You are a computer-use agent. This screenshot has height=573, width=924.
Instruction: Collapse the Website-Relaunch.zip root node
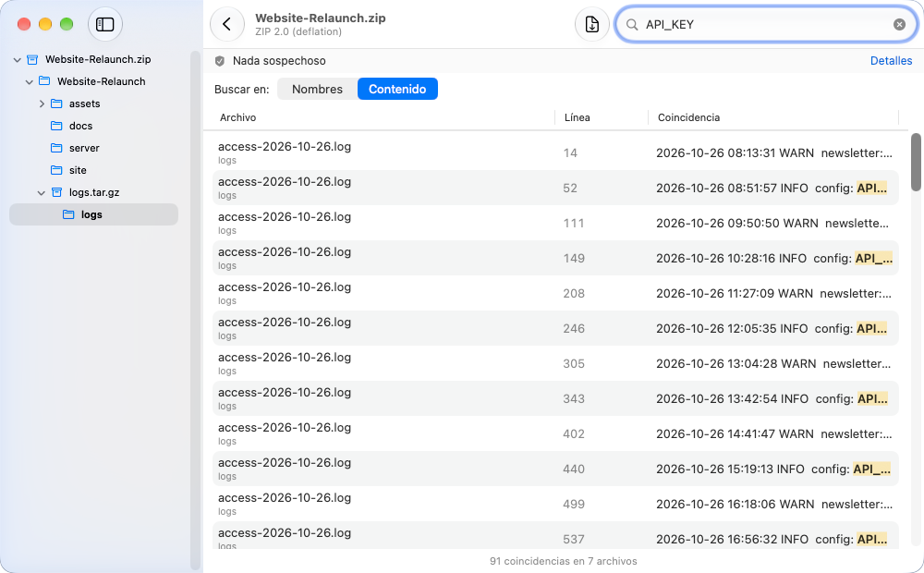(17, 59)
